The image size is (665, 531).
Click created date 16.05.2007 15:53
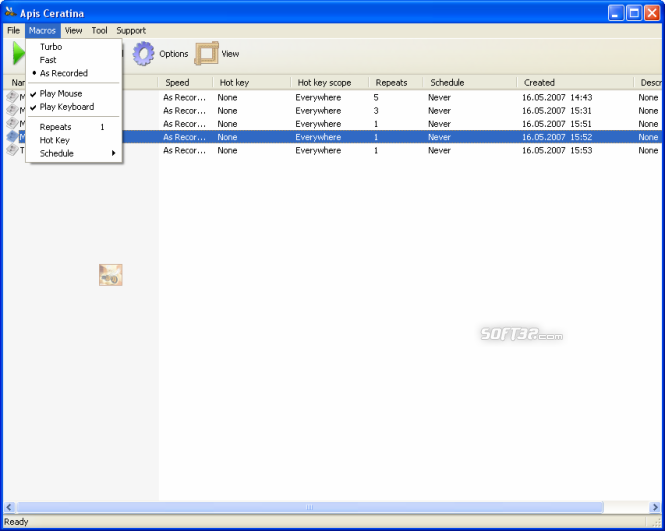pyautogui.click(x=557, y=150)
